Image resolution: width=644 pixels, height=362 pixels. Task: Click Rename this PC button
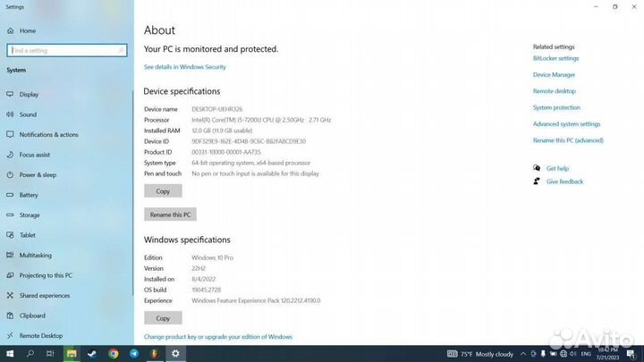pos(170,215)
